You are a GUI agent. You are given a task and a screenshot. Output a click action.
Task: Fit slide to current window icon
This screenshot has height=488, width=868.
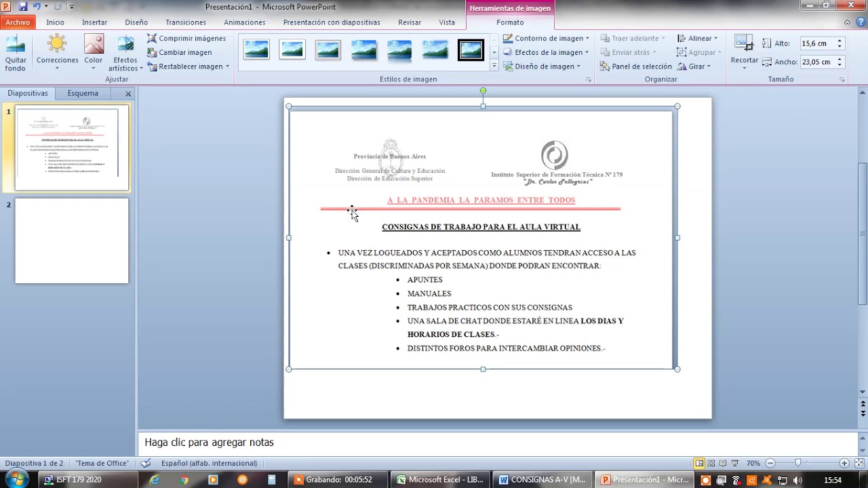click(x=859, y=463)
